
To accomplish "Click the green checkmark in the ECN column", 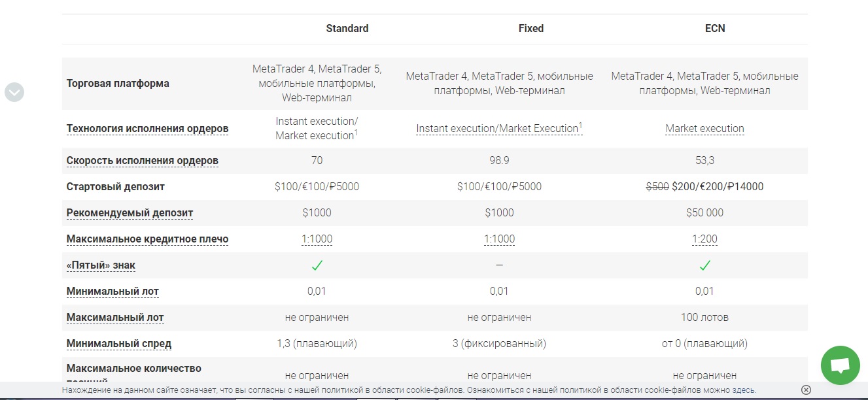I will coord(704,265).
